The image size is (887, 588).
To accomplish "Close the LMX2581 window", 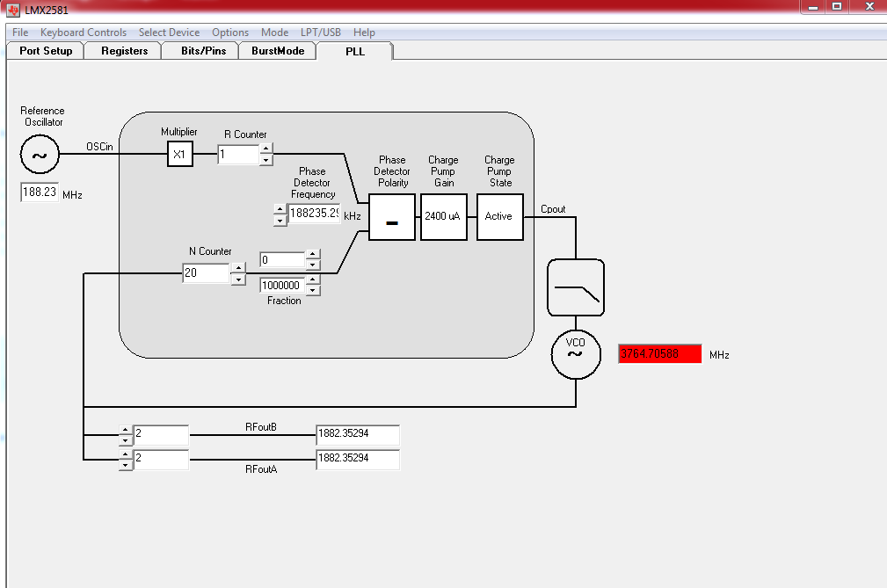I will (870, 7).
